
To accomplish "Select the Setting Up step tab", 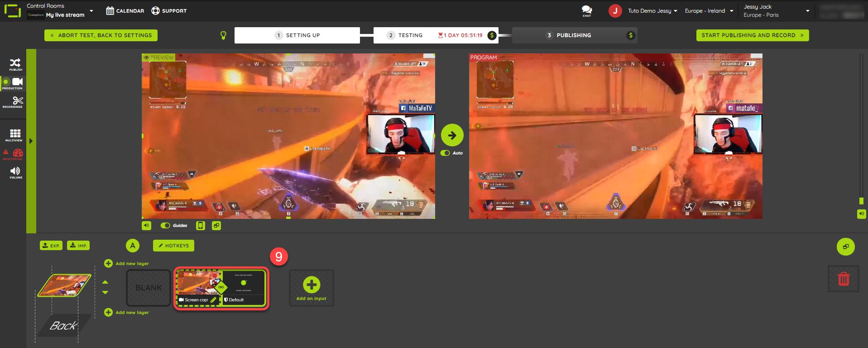I will (x=297, y=35).
